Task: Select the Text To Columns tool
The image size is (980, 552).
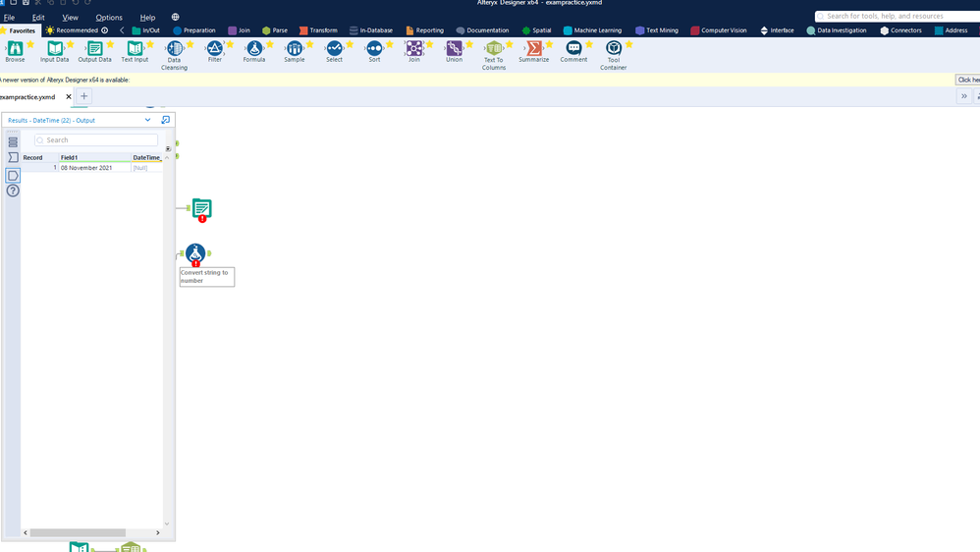Action: tap(494, 49)
